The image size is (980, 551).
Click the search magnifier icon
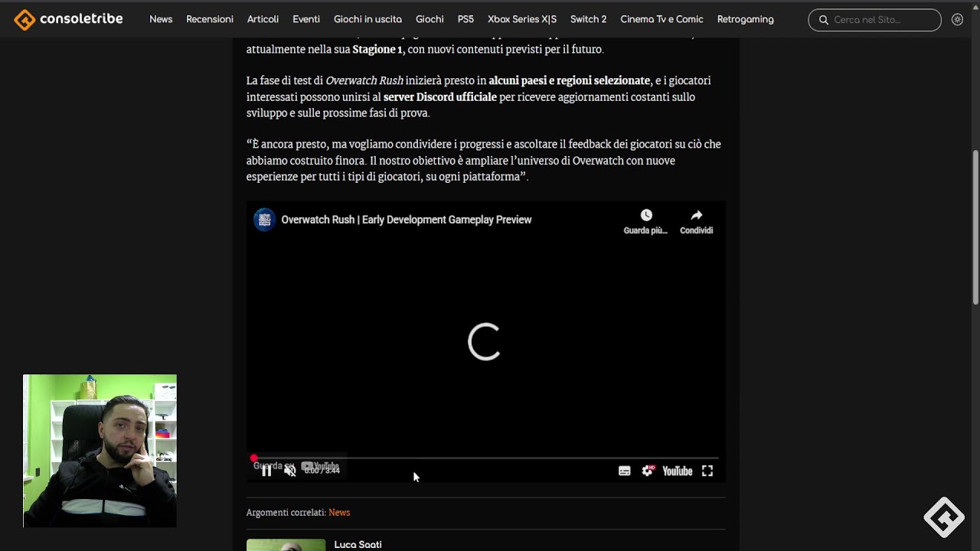click(824, 20)
